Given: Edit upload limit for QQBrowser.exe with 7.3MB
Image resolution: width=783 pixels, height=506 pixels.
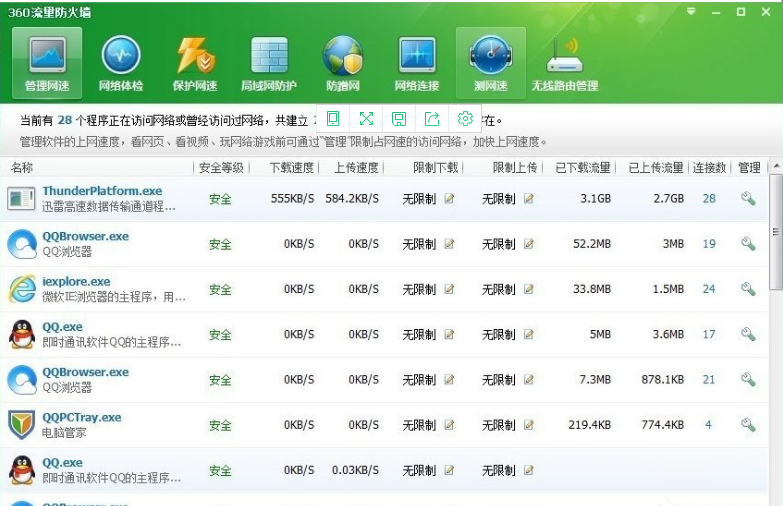Looking at the screenshot, I should pos(528,380).
